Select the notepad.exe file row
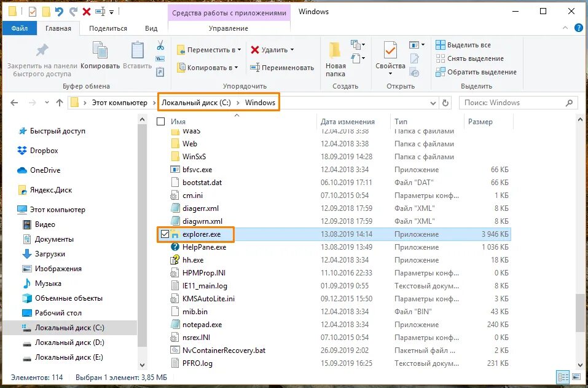 334,325
